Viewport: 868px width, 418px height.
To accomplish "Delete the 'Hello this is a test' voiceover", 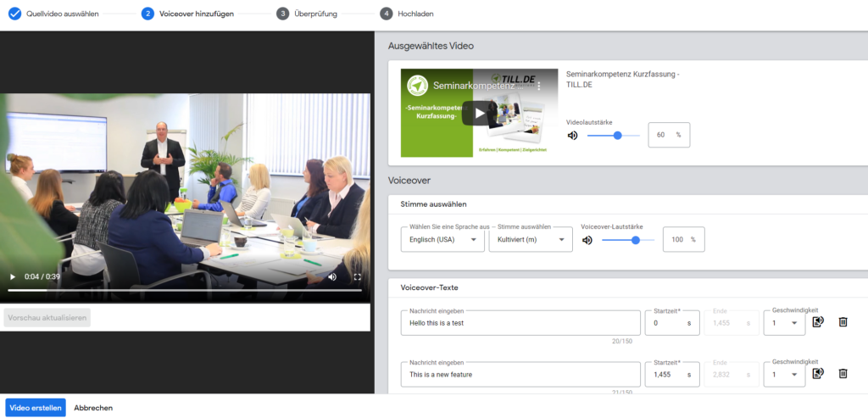I will coord(843,322).
